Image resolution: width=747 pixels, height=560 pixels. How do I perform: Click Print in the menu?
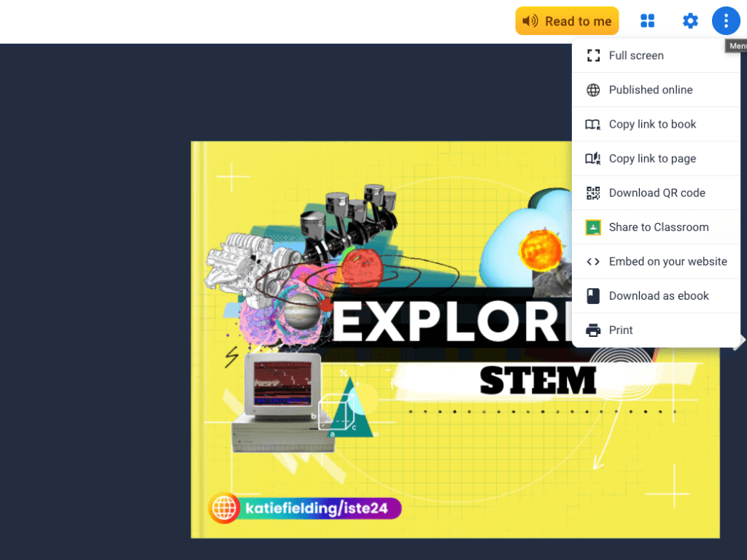click(x=621, y=330)
